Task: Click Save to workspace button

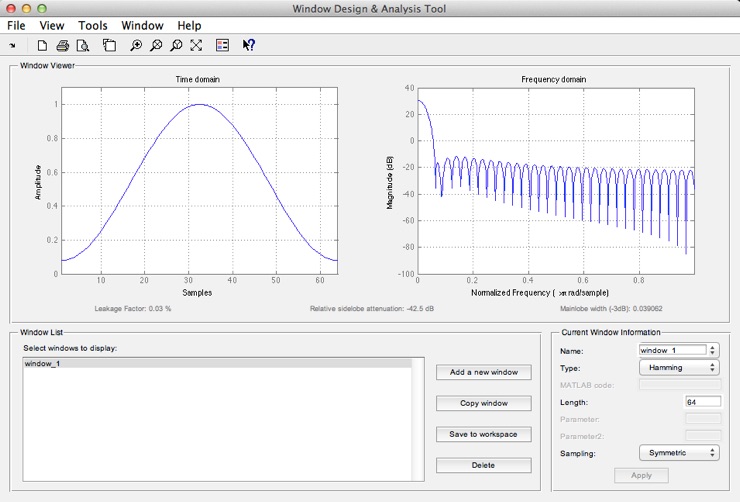Action: pyautogui.click(x=484, y=435)
